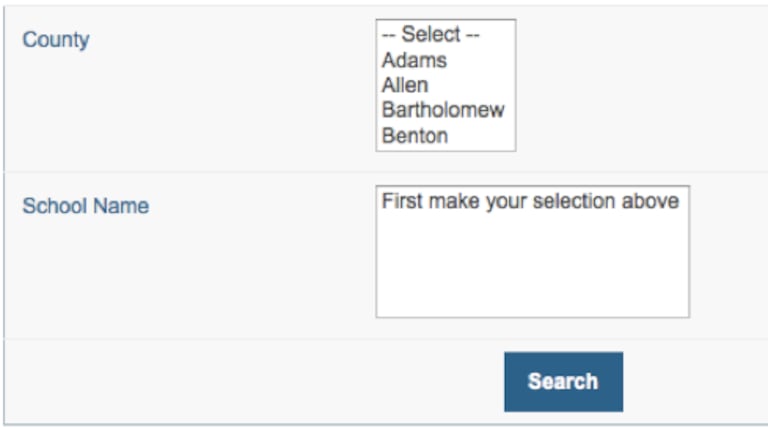Choose Allen county option
The image size is (768, 428).
(x=404, y=85)
